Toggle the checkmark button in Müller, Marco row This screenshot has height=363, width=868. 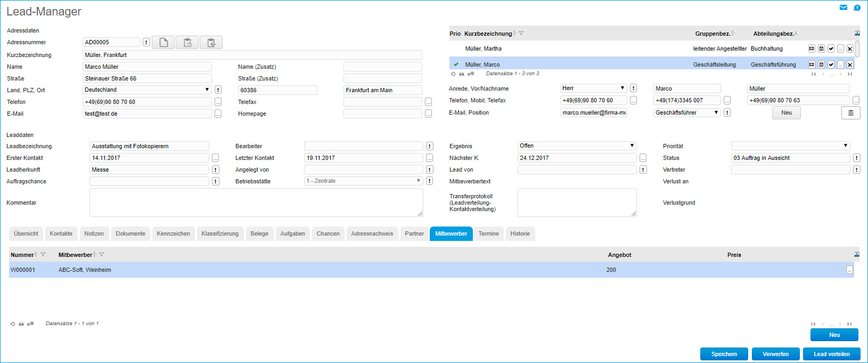click(x=831, y=64)
